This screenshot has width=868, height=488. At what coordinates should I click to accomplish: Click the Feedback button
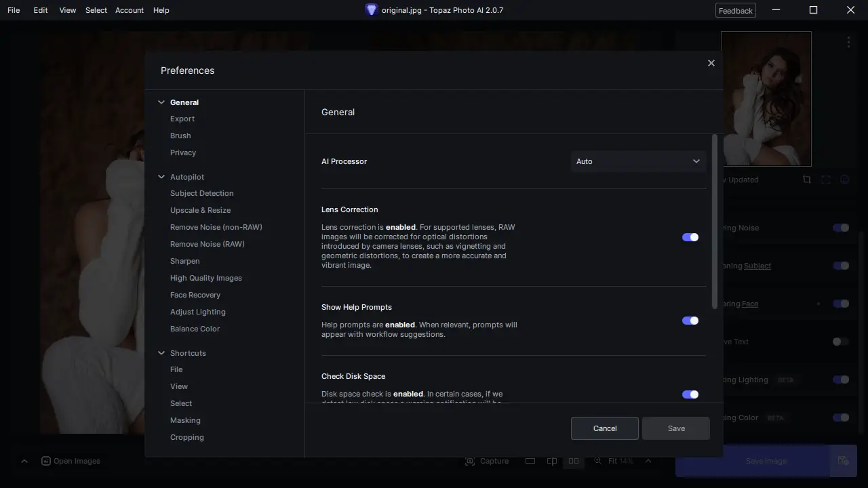(736, 10)
